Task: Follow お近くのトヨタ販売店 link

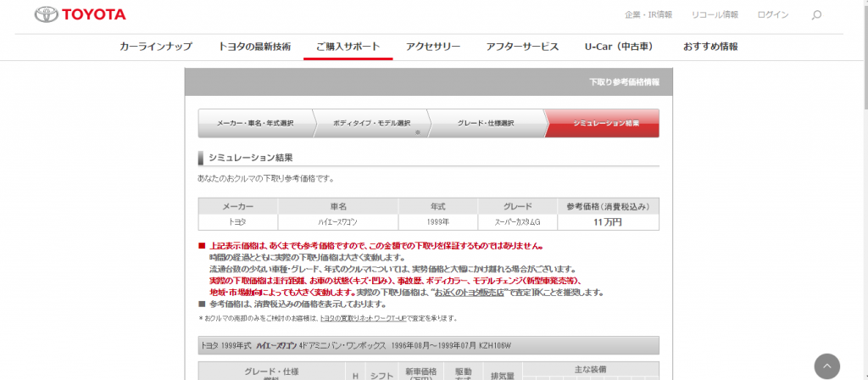Action: coord(470,293)
